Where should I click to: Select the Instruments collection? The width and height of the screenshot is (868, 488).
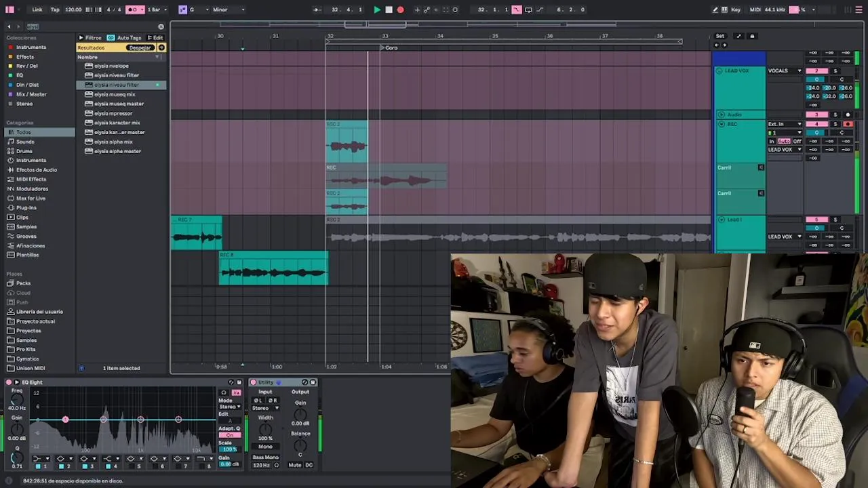(x=31, y=47)
